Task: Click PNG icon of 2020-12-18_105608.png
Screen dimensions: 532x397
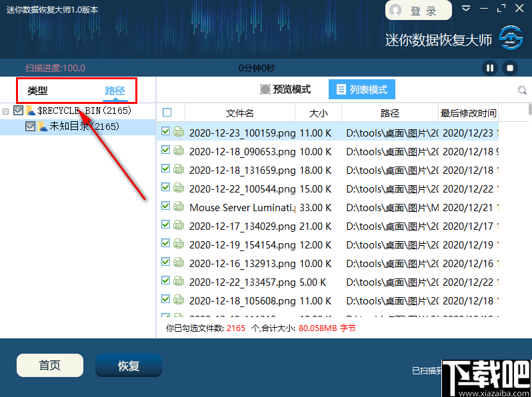Action: (179, 299)
